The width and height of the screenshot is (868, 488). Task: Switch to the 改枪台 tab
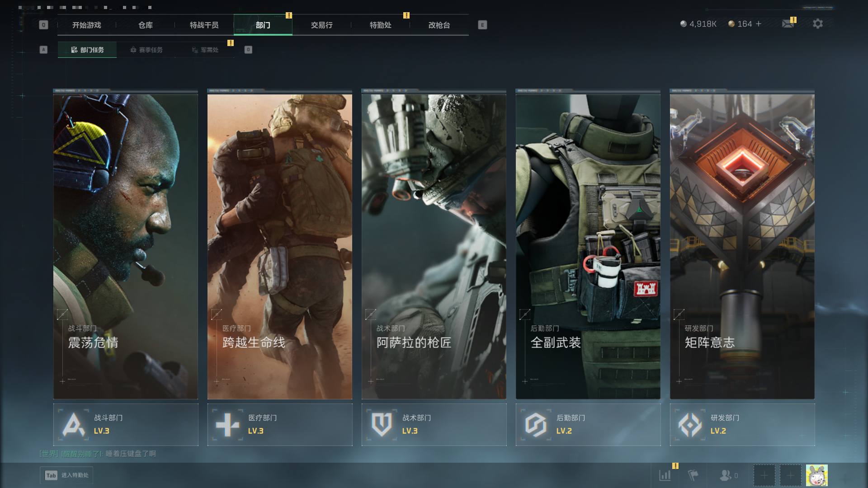tap(439, 25)
